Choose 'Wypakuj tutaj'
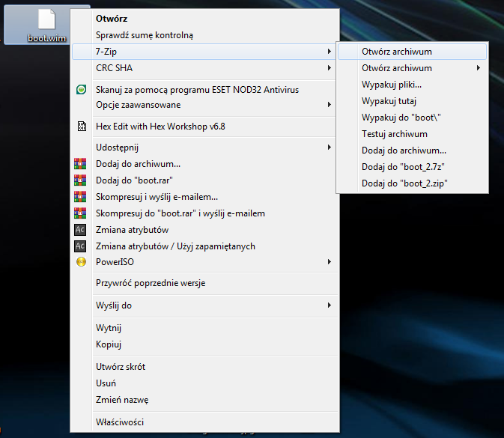This screenshot has height=438, width=504. pyautogui.click(x=412, y=101)
